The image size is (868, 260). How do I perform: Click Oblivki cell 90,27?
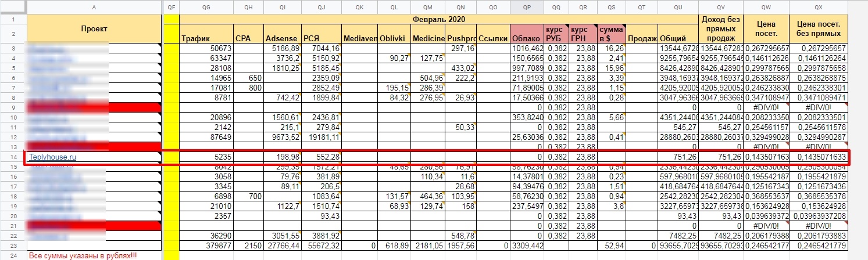394,58
